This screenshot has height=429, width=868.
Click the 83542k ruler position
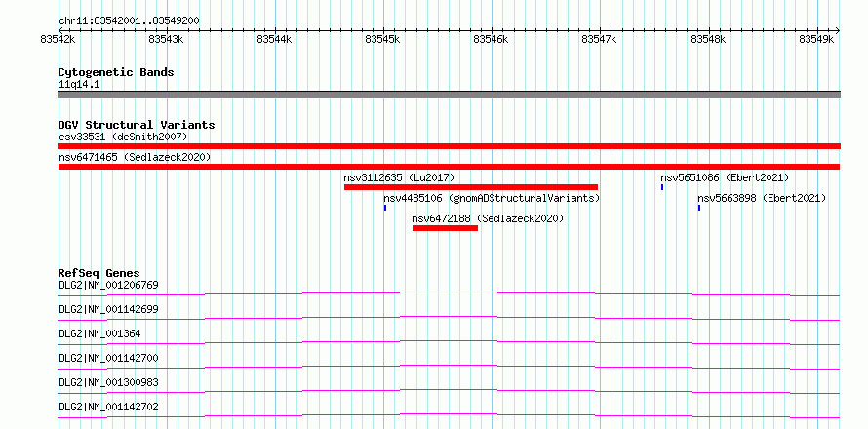point(59,39)
